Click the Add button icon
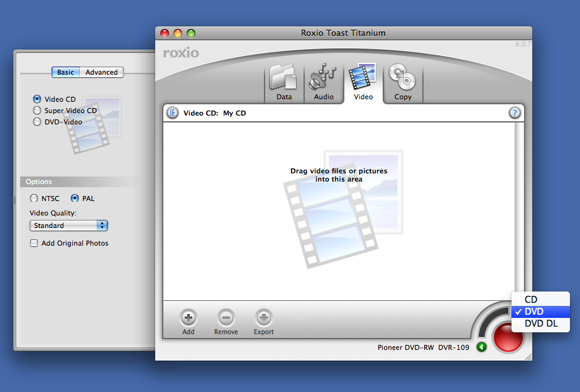The height and width of the screenshot is (392, 580). 189,318
